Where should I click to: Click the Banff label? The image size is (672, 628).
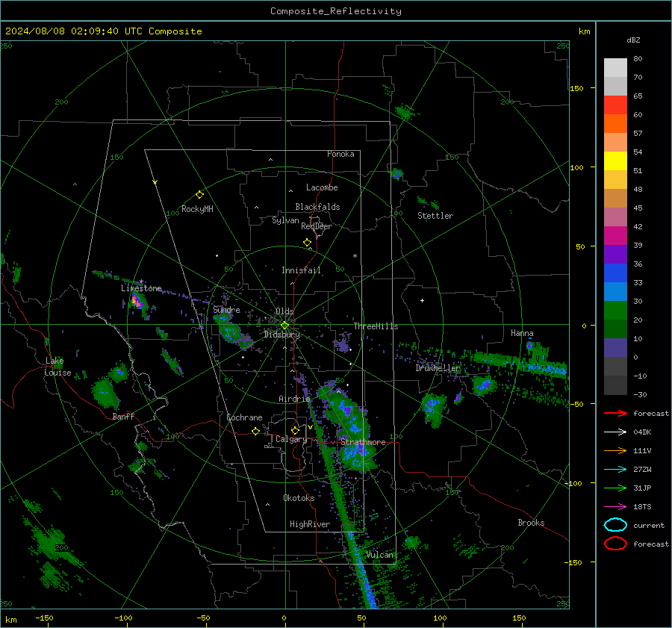(123, 416)
